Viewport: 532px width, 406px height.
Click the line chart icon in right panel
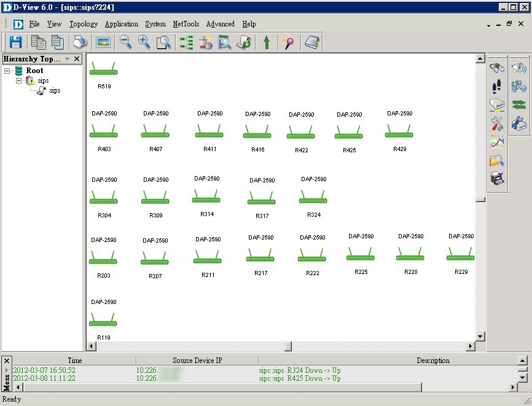click(497, 142)
